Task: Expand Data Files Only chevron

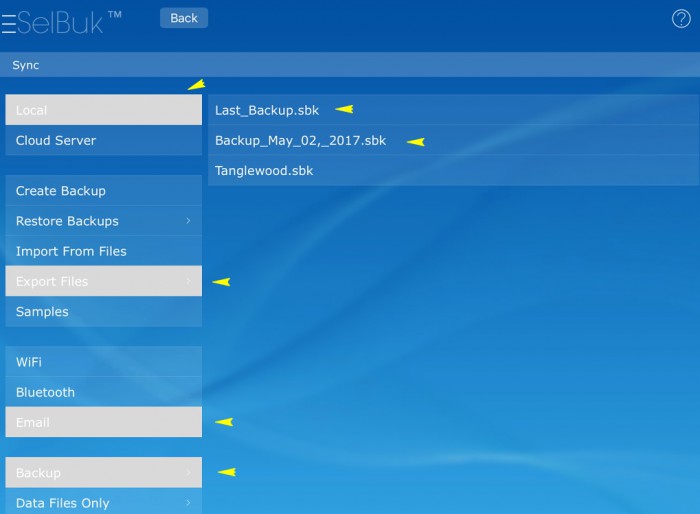Action: [x=188, y=503]
